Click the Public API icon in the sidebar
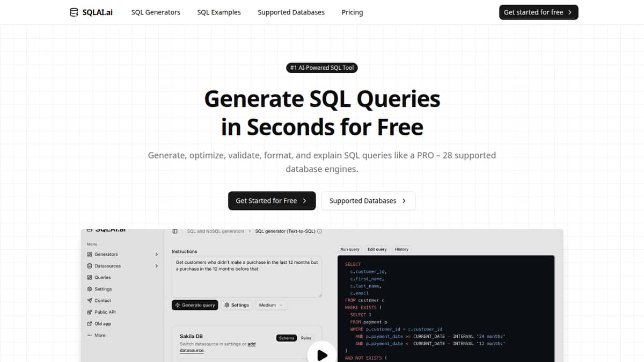 [90, 312]
